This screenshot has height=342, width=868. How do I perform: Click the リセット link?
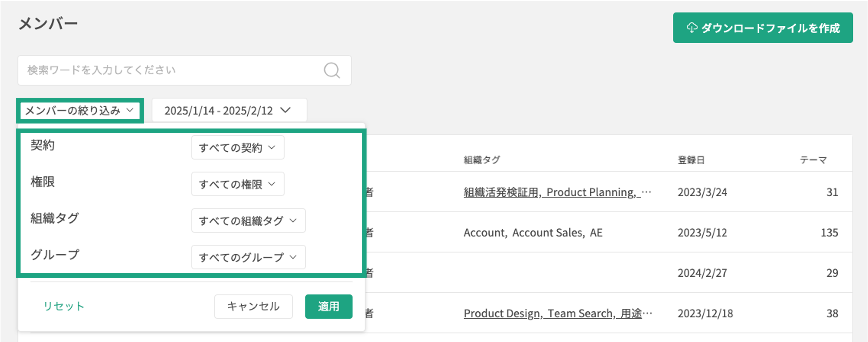pyautogui.click(x=64, y=306)
